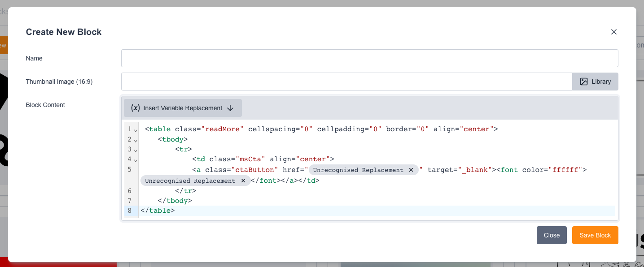Click the Thumbnail Image text field

pyautogui.click(x=346, y=82)
